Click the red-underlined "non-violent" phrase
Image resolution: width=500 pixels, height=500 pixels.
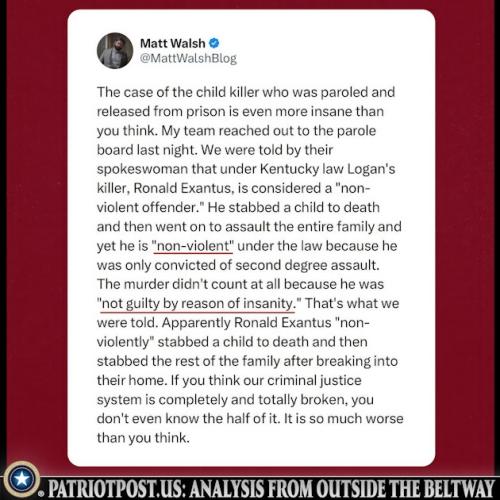(x=193, y=246)
